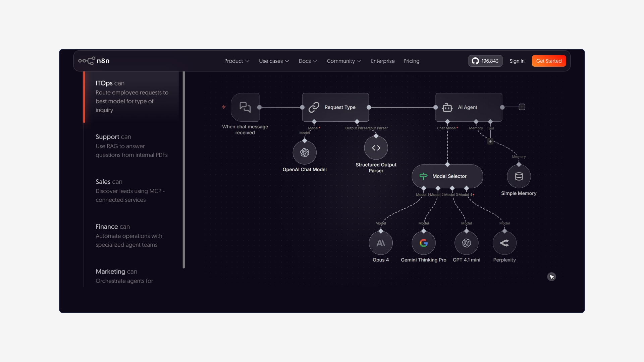Select the Marketing use case tab
The image size is (644, 362).
point(132,276)
